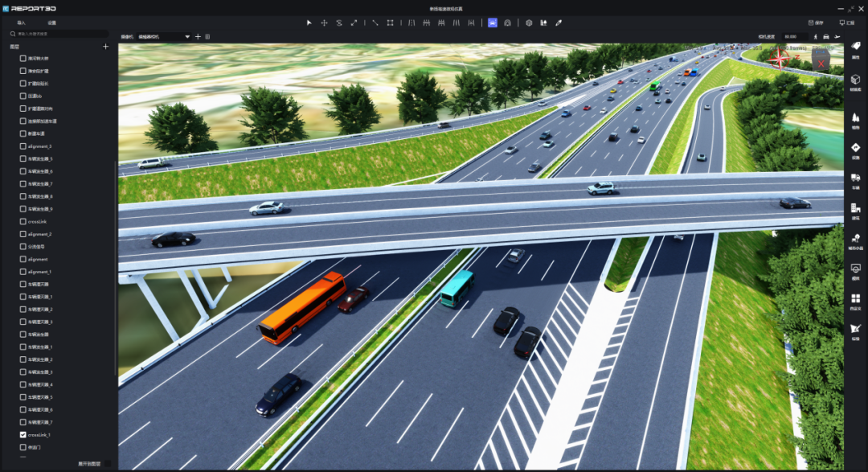
Task: Add a new layer with plus button
Action: [x=105, y=47]
